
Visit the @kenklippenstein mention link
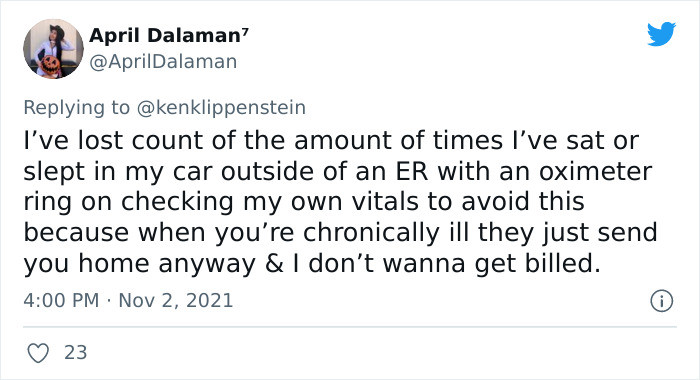pos(221,108)
